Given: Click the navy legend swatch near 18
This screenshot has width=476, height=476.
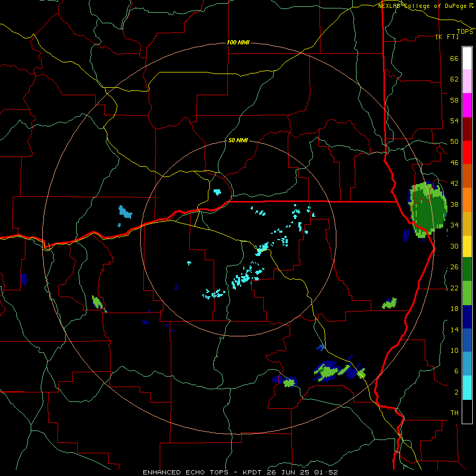Looking at the screenshot, I should pyautogui.click(x=467, y=317).
